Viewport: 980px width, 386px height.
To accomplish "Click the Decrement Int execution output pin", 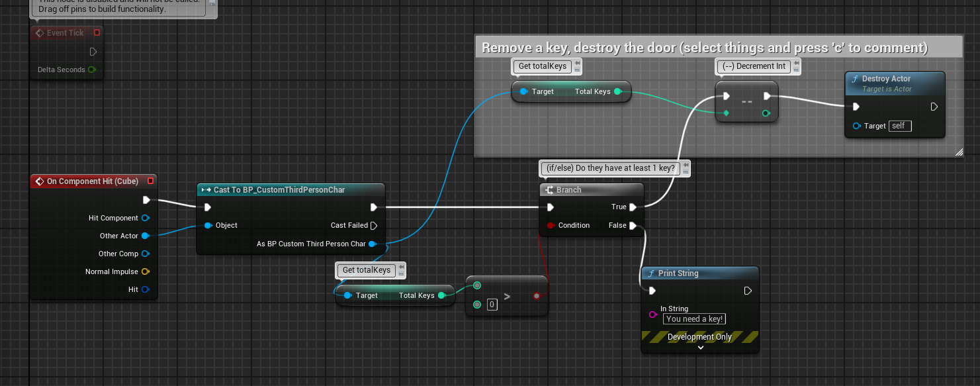I will [766, 96].
